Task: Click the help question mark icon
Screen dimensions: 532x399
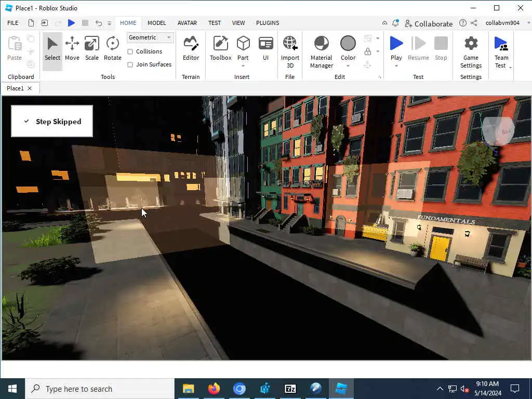Action: (462, 23)
